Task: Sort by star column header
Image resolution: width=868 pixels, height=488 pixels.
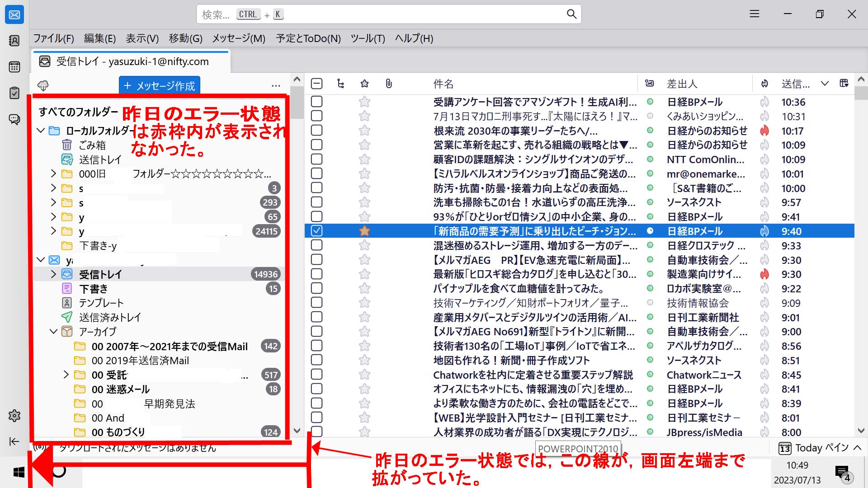Action: (x=364, y=84)
